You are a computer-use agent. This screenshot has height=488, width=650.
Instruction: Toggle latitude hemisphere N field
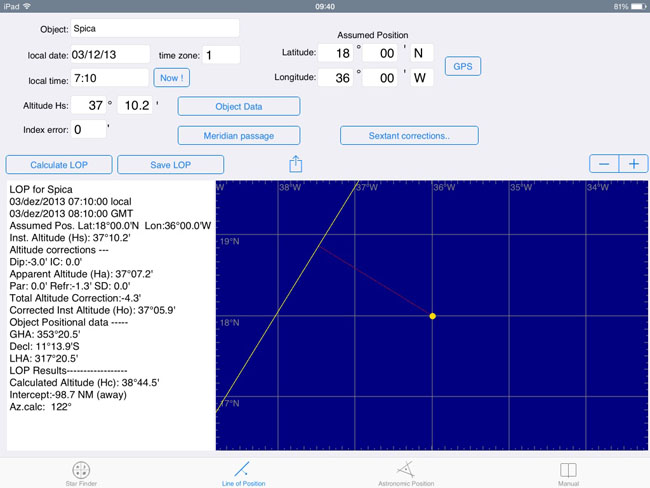(x=422, y=53)
